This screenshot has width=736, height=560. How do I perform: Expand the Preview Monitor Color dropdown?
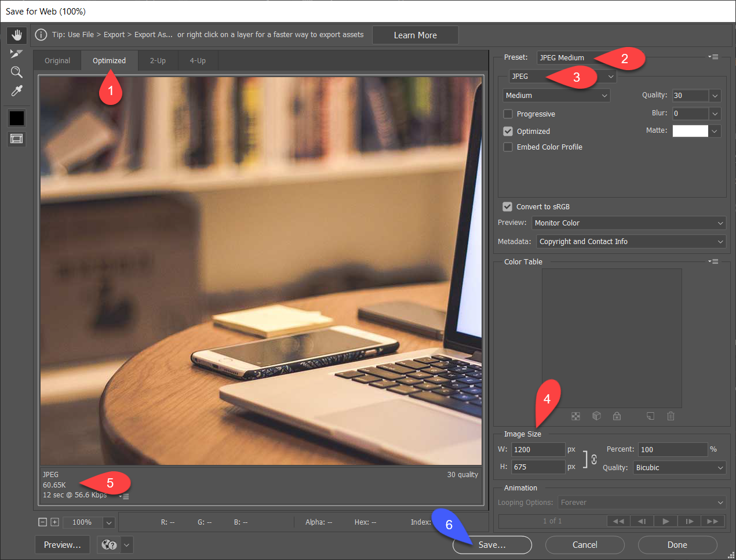point(628,223)
